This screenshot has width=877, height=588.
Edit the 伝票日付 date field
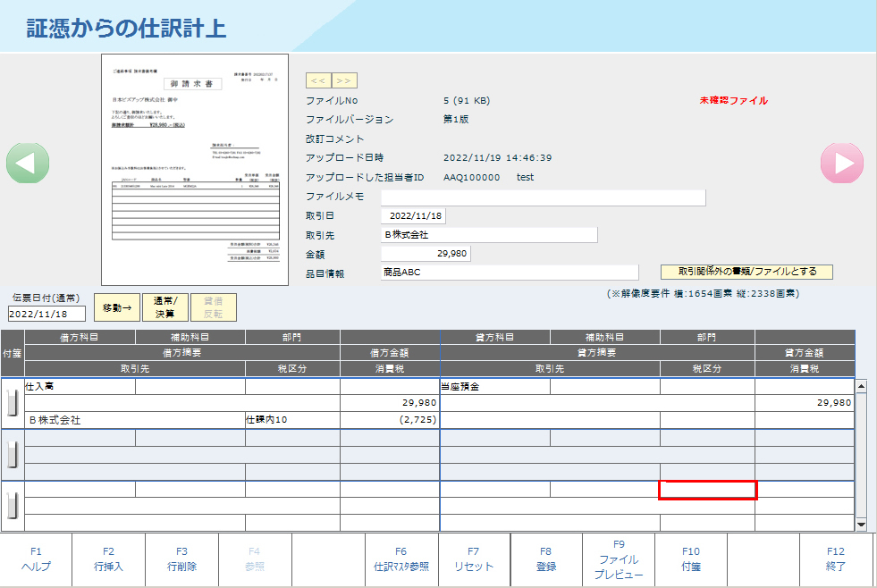(47, 314)
